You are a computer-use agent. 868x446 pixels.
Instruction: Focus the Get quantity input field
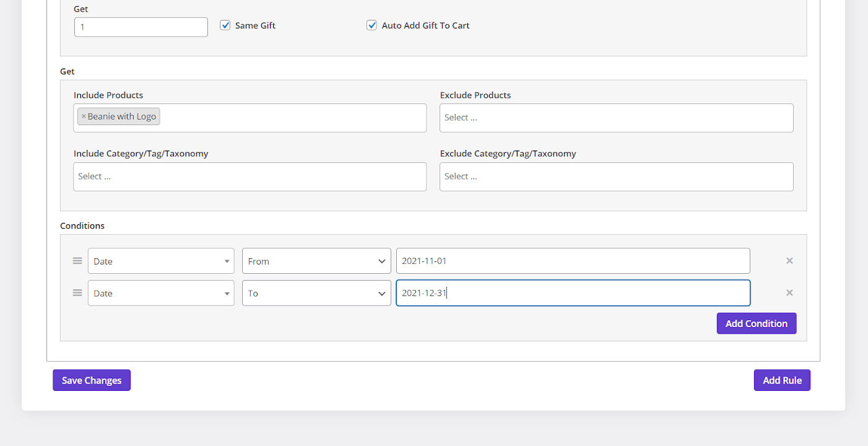click(x=141, y=27)
